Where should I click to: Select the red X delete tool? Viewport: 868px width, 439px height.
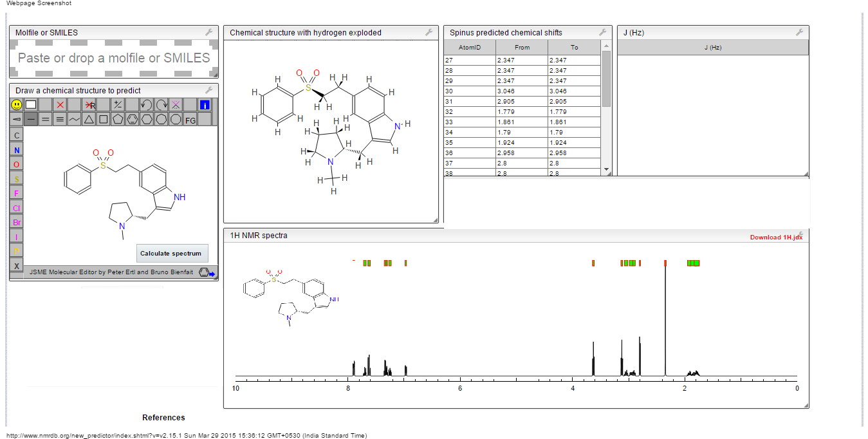click(60, 104)
